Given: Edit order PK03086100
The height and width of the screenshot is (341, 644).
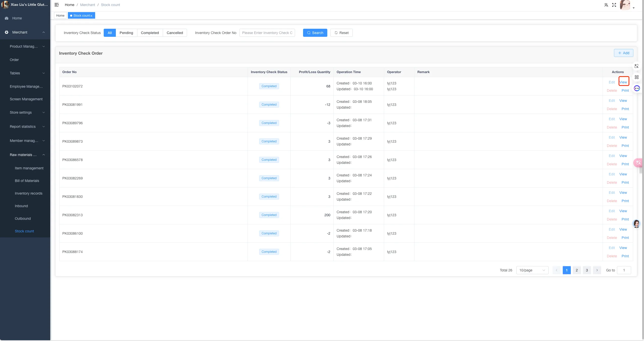Looking at the screenshot, I should [612, 229].
